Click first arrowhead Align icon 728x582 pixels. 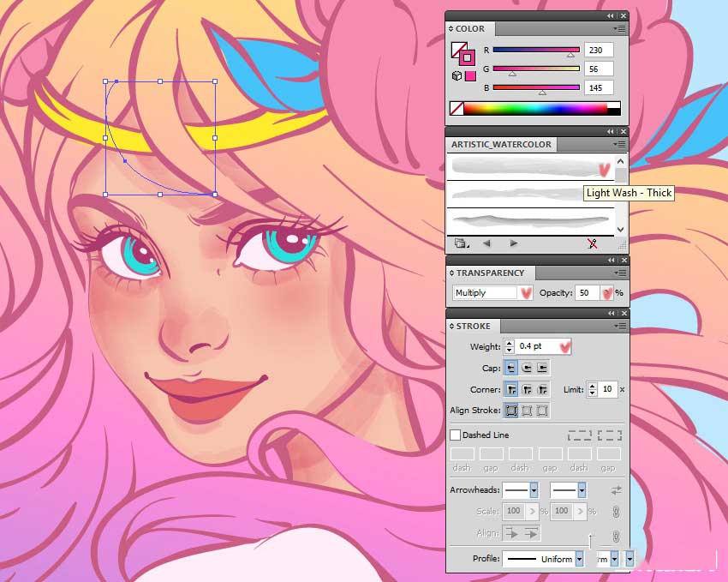511,533
